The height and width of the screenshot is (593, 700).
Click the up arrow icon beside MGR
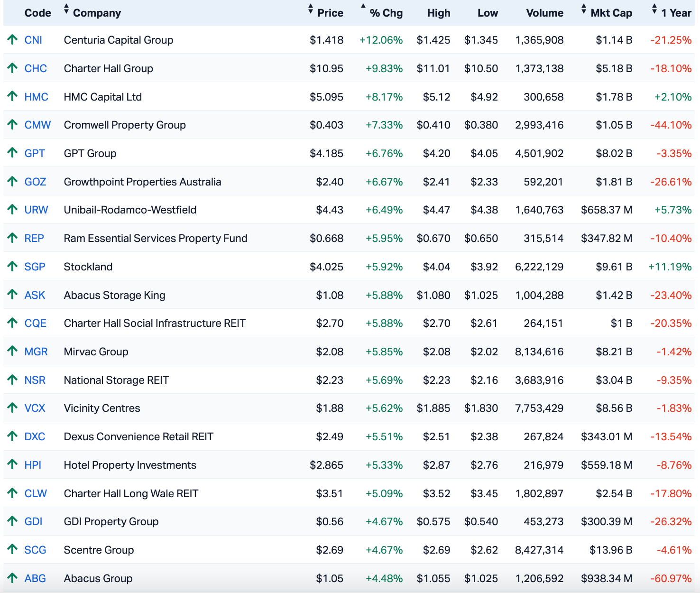tap(12, 351)
